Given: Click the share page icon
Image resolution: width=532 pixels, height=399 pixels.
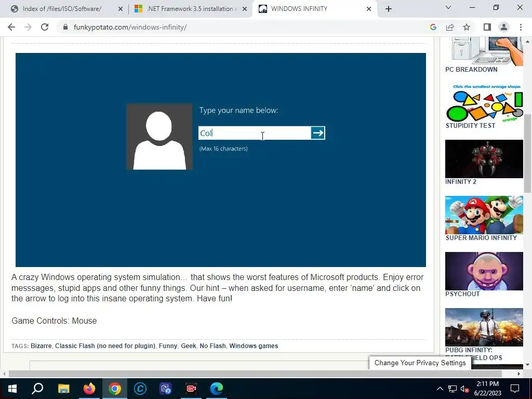Looking at the screenshot, I should (450, 27).
